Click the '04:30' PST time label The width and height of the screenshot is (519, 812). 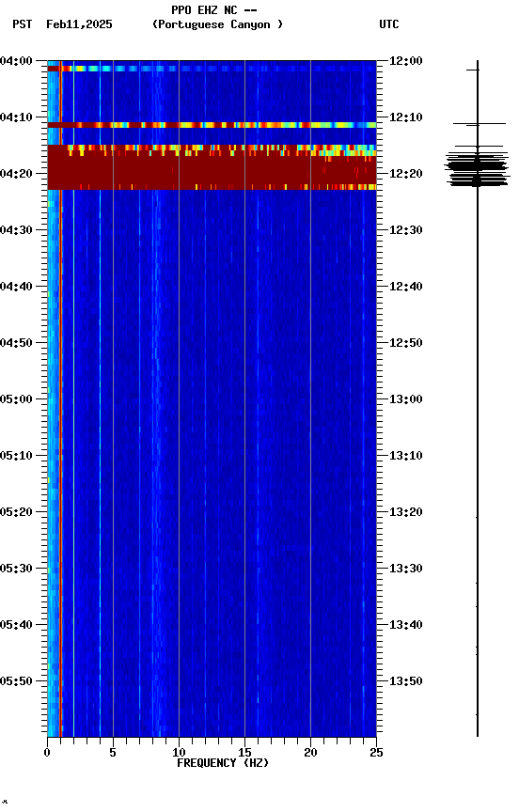click(x=16, y=230)
